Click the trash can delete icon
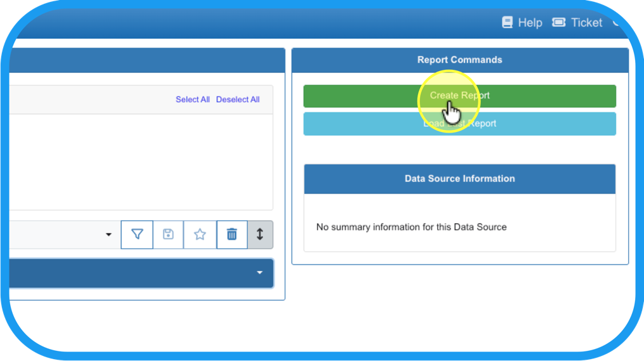This screenshot has height=361, width=644. point(232,235)
